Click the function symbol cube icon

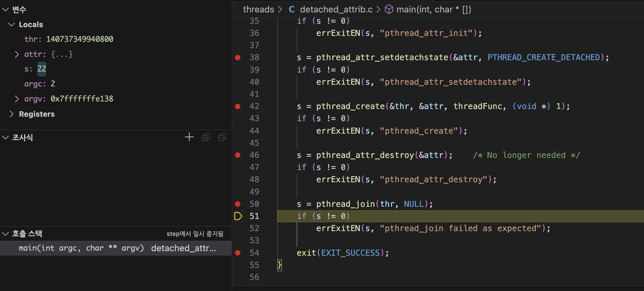(389, 10)
